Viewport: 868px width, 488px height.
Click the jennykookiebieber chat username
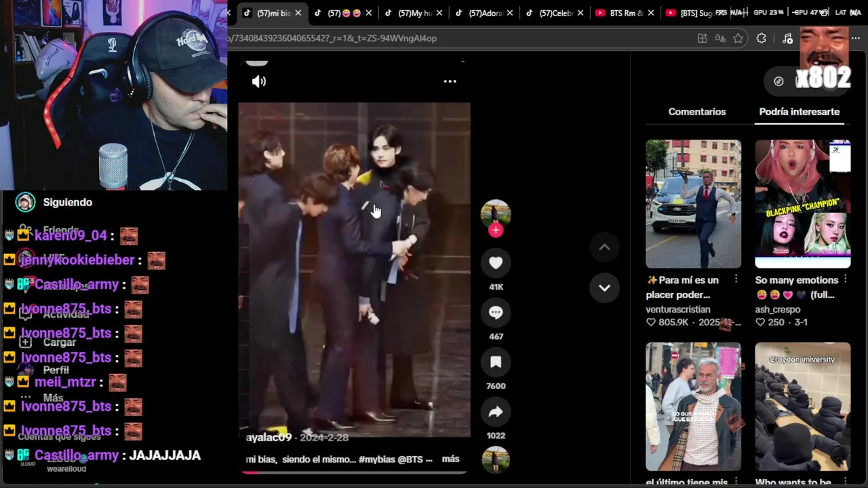pyautogui.click(x=77, y=260)
